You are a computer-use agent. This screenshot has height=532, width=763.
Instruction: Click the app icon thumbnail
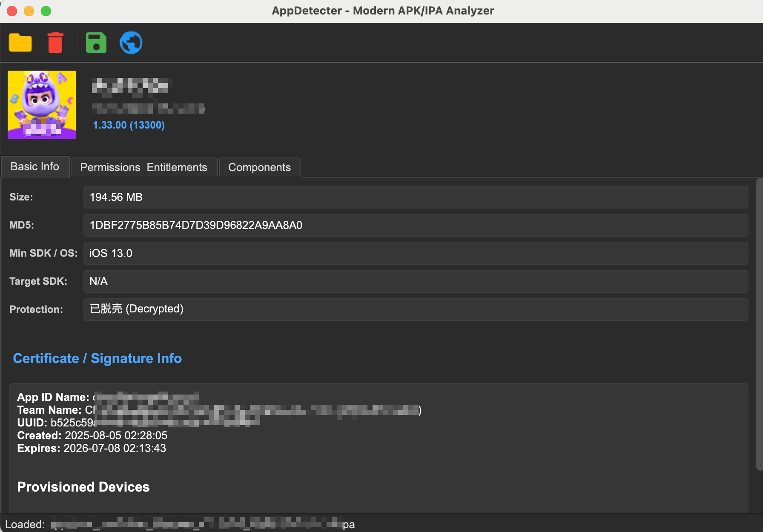pos(42,105)
